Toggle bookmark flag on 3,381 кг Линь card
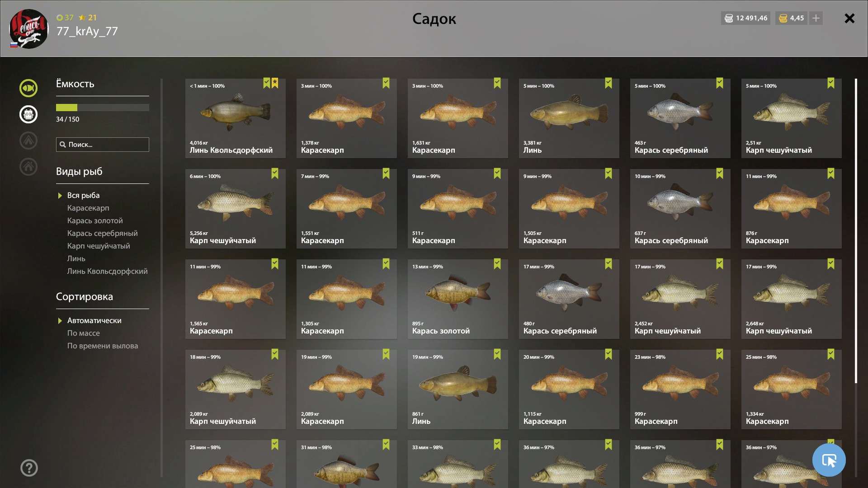868x488 pixels. pyautogui.click(x=609, y=83)
